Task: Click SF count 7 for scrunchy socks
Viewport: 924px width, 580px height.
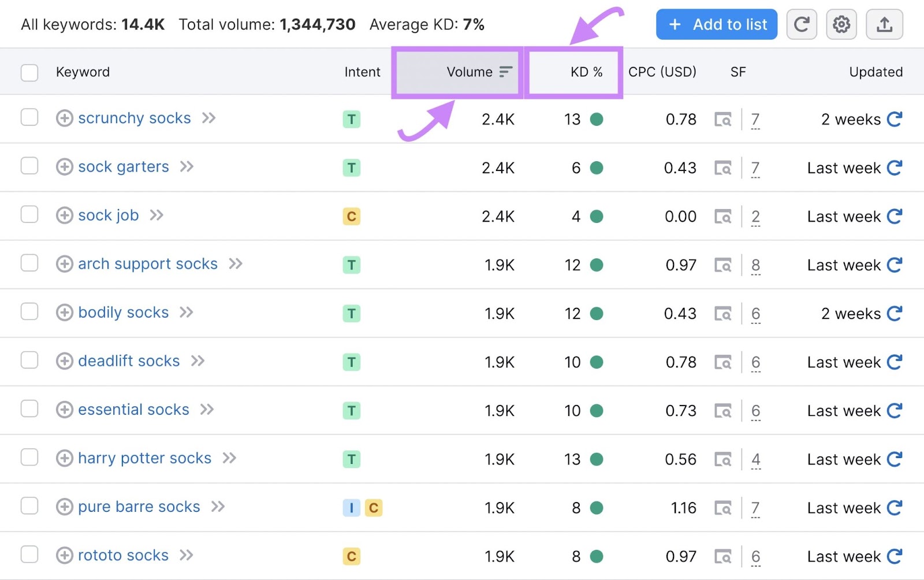Action: coord(755,120)
